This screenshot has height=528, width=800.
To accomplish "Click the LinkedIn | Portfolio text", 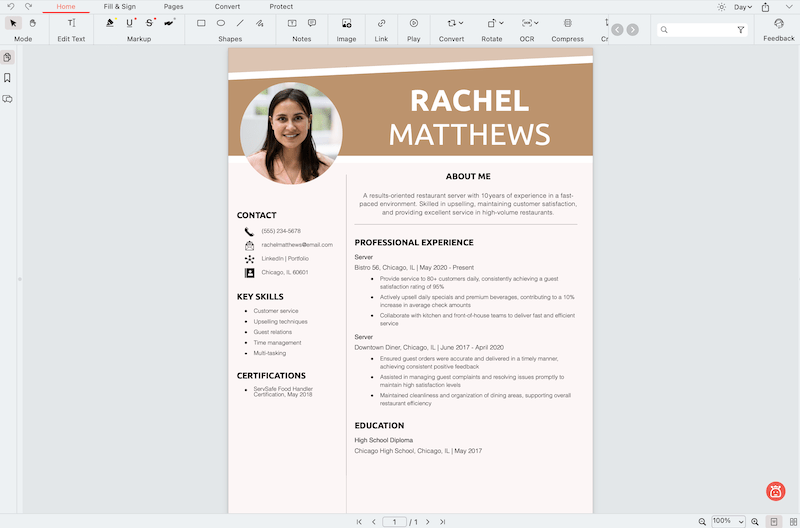I will pyautogui.click(x=285, y=259).
